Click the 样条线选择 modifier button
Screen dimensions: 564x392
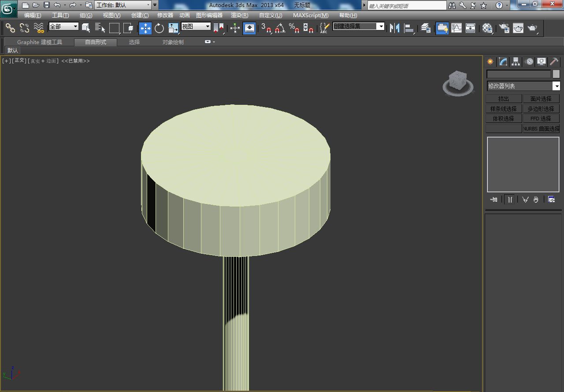504,109
